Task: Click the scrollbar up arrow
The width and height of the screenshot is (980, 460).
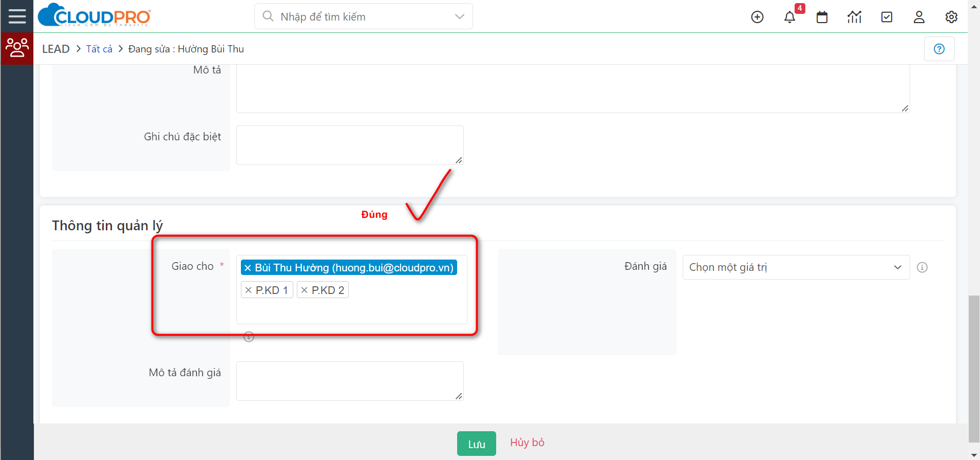Action: coord(973,6)
